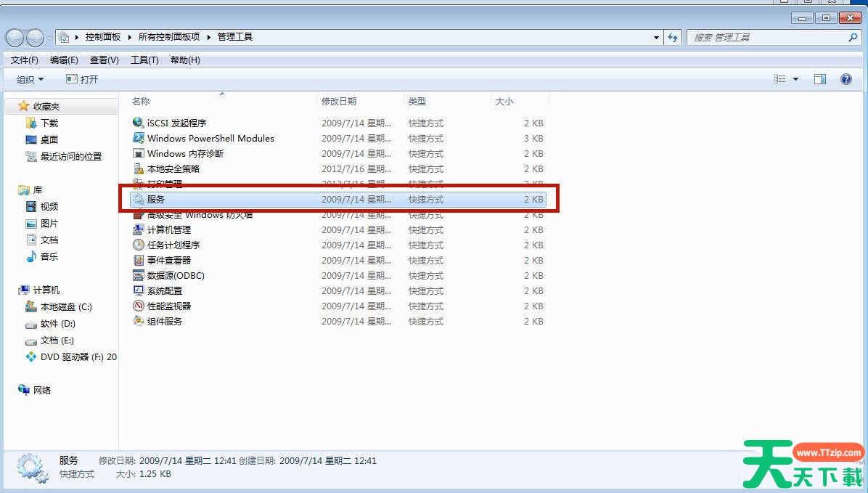Select 本地磁盘 (C:) in navigation pane
The width and height of the screenshot is (868, 493).
[65, 306]
